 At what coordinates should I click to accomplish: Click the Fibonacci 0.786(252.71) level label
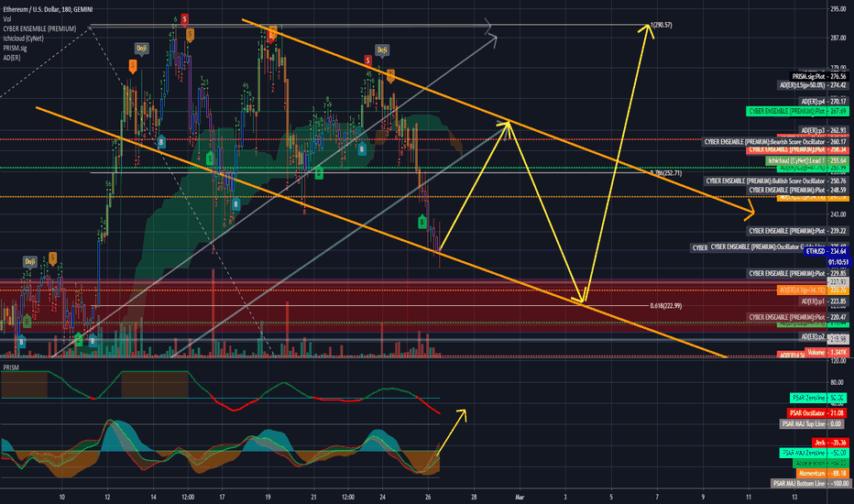pos(665,173)
